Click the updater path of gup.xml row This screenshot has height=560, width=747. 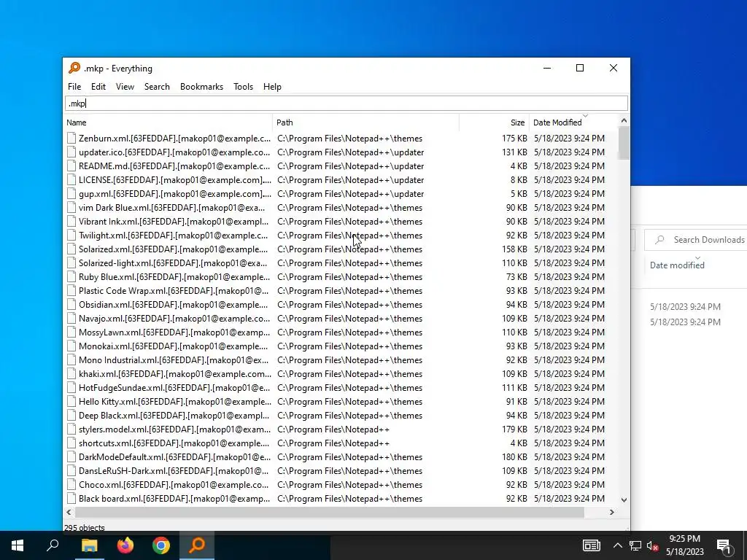tap(351, 194)
